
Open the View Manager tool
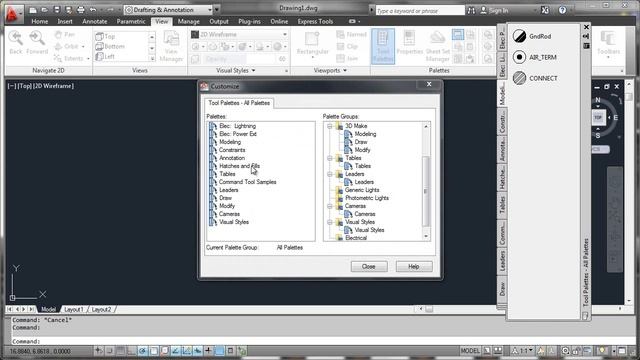click(x=171, y=47)
